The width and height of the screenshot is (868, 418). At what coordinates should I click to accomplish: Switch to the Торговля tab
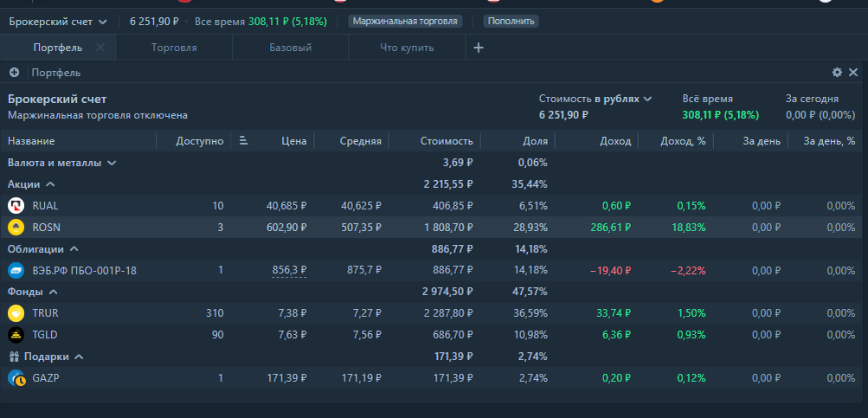(x=174, y=48)
